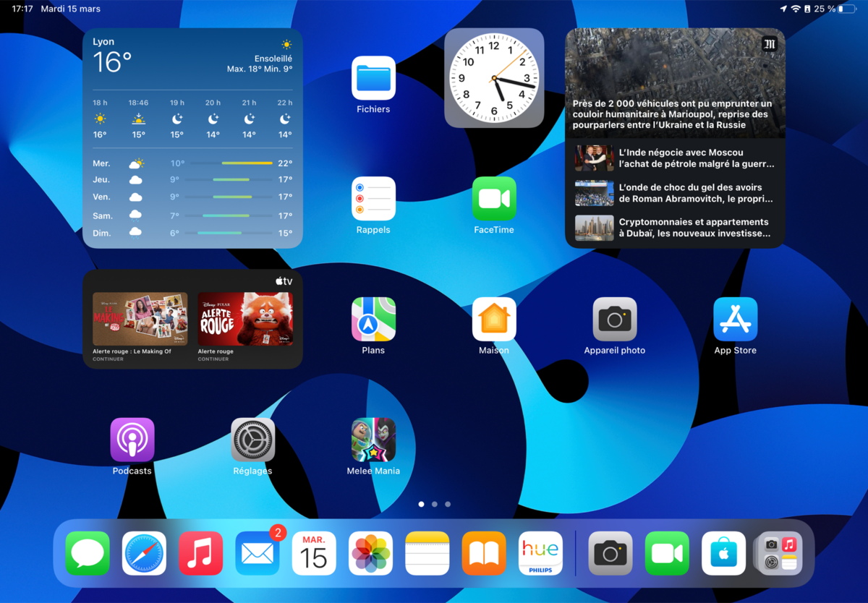Go to the third home screen page dot
Image resolution: width=868 pixels, height=603 pixels.
(448, 504)
